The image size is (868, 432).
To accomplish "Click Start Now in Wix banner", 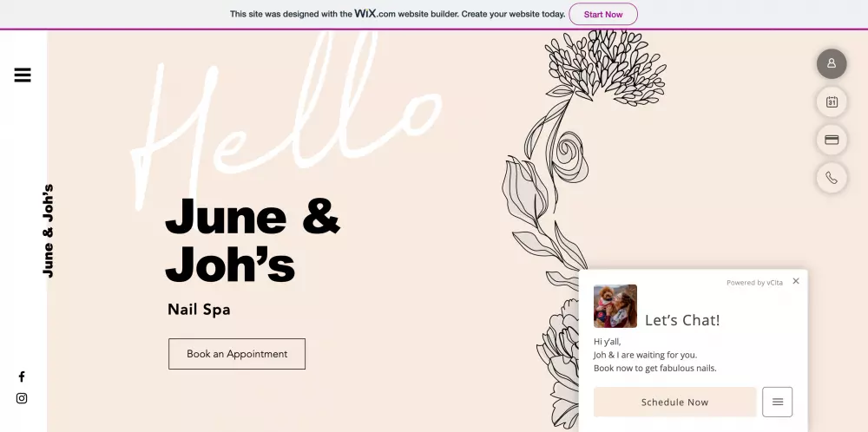I will pos(603,15).
